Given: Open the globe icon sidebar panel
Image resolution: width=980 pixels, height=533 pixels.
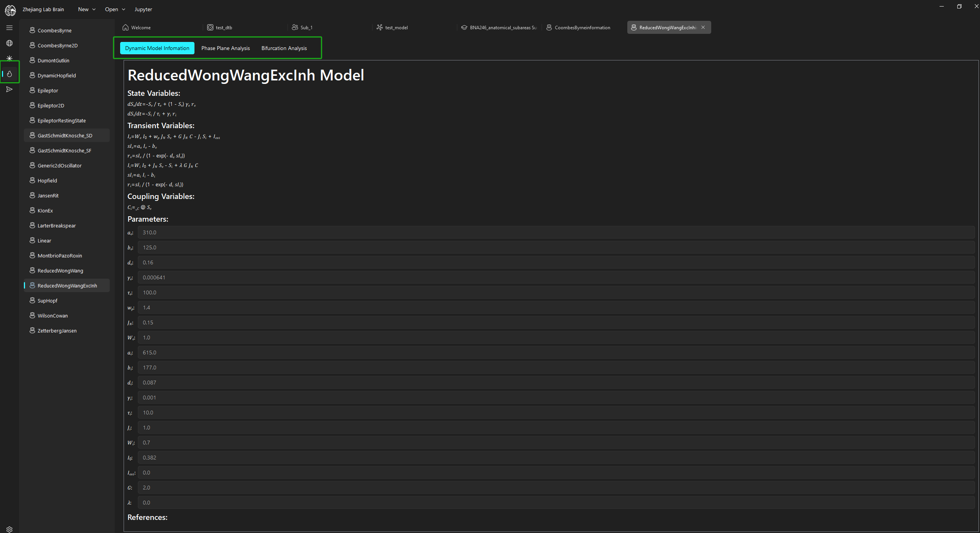Looking at the screenshot, I should coord(9,43).
